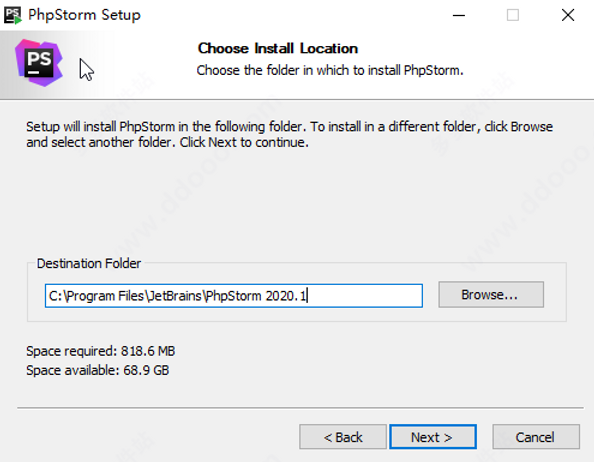
Task: Click the 'Destination Folder' group label
Action: coord(89,263)
